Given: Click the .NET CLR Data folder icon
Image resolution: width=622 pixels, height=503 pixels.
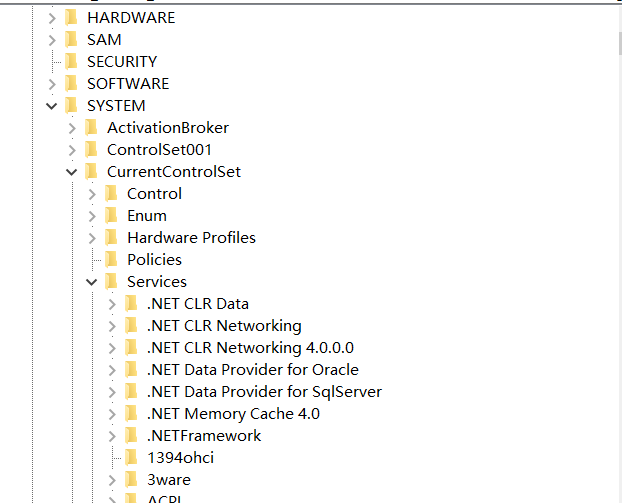Looking at the screenshot, I should pyautogui.click(x=131, y=304).
